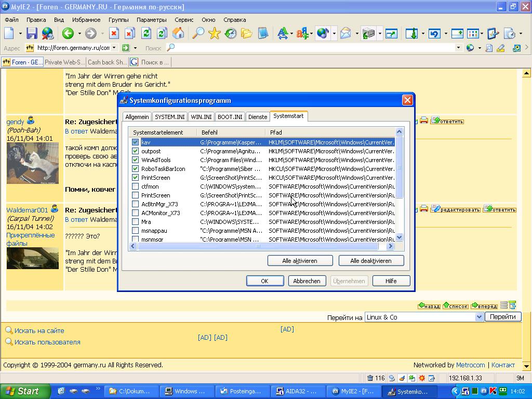Open the Go button dropdown arrow

[135, 48]
